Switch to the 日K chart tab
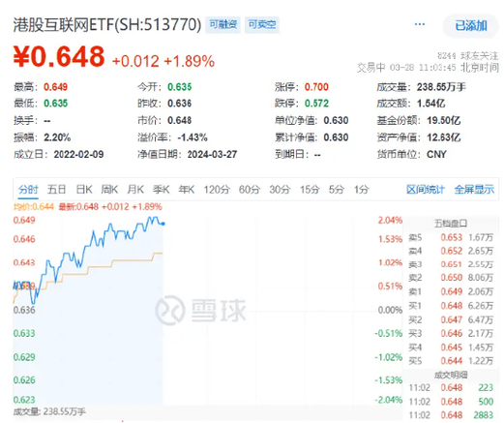504x423 pixels. point(84,190)
